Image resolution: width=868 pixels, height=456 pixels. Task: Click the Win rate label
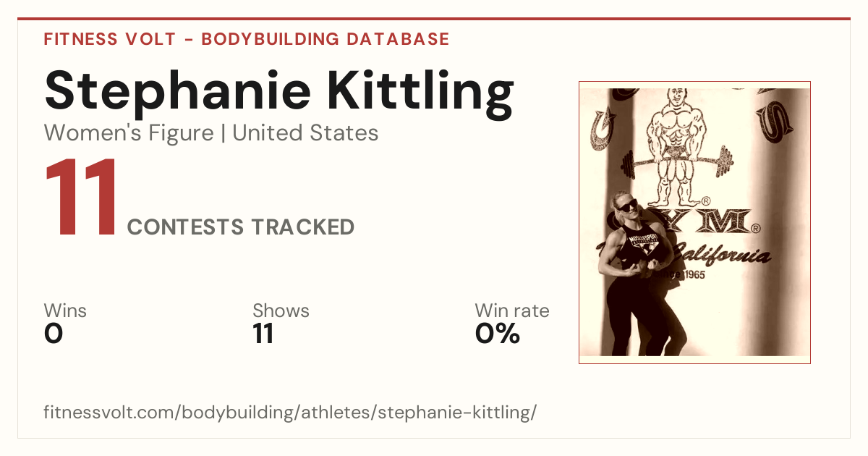(511, 311)
